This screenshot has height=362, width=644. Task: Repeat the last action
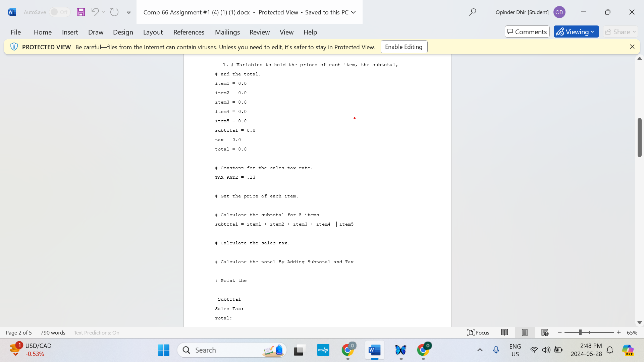click(114, 12)
